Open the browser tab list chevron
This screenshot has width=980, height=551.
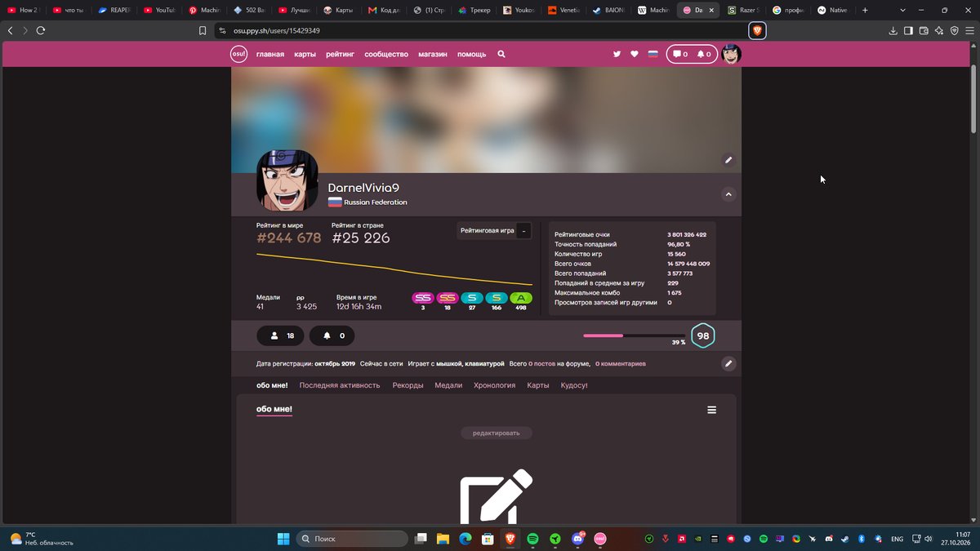(902, 10)
